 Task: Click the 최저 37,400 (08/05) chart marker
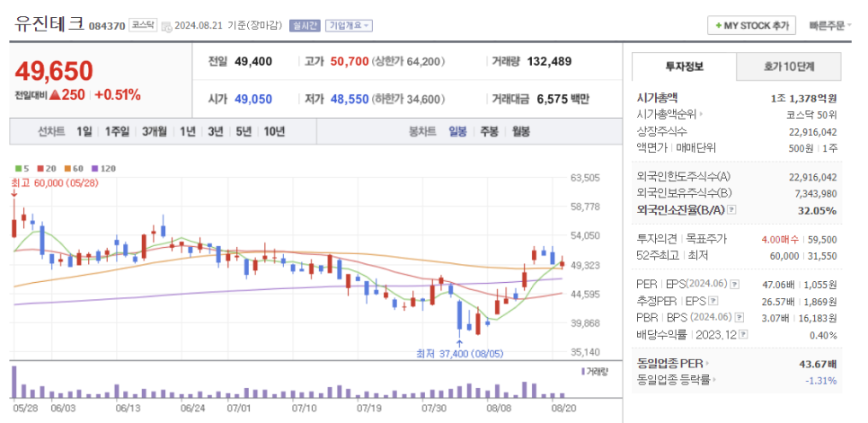(x=460, y=353)
